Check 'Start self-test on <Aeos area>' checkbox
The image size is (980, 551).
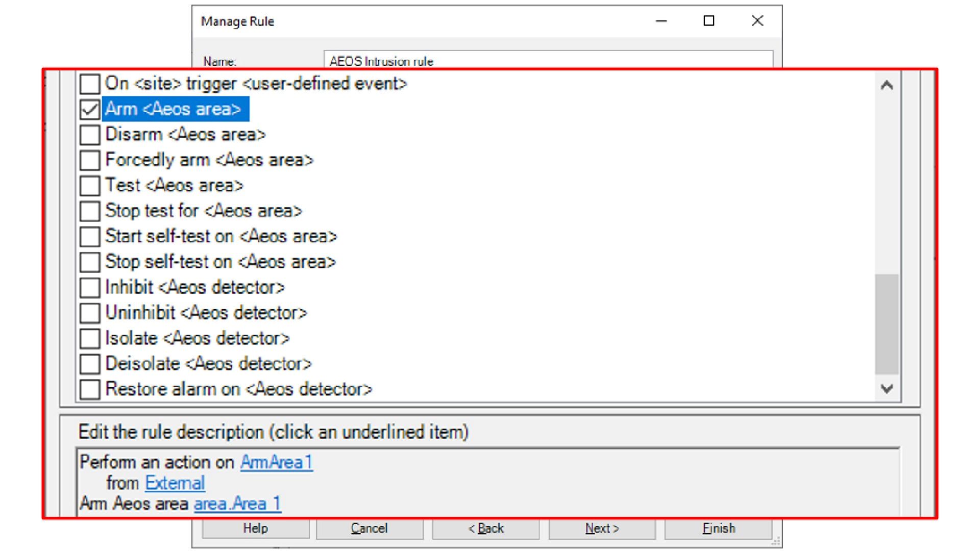pyautogui.click(x=90, y=237)
